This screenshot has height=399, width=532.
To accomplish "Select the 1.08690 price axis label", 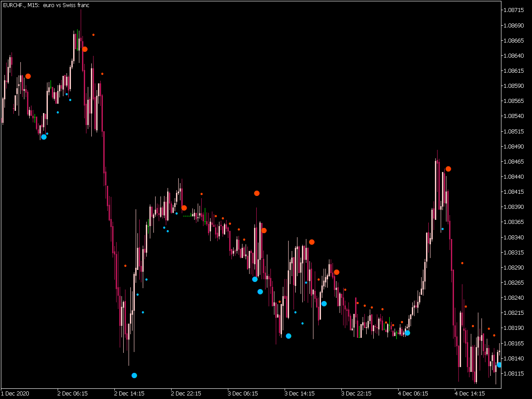I will (514, 25).
